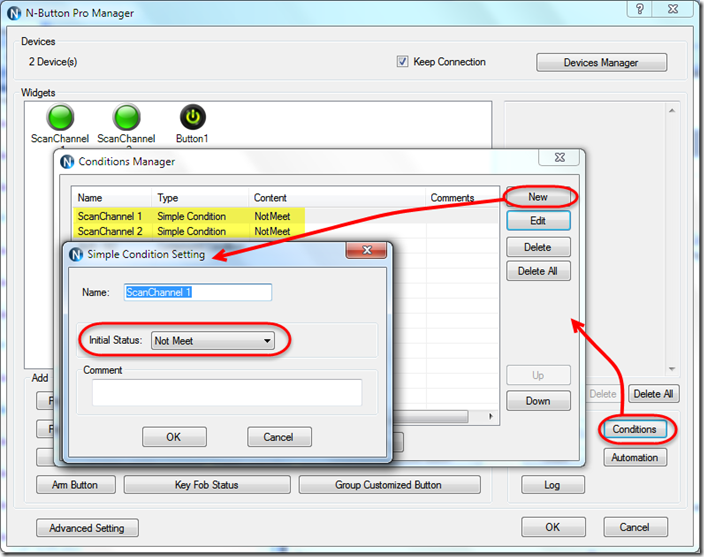Viewport: 704px width, 557px height.
Task: Click Delete All in Conditions Manager
Action: tap(538, 271)
